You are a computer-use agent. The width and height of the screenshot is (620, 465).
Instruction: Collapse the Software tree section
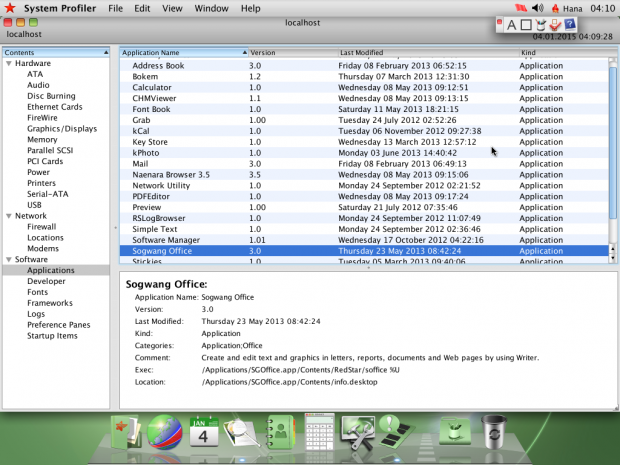(9, 259)
